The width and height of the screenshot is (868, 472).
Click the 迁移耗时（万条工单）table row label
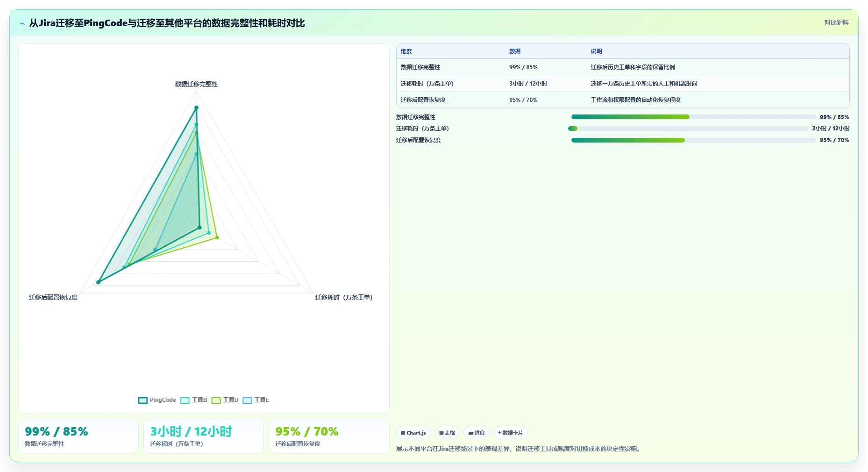tap(427, 84)
